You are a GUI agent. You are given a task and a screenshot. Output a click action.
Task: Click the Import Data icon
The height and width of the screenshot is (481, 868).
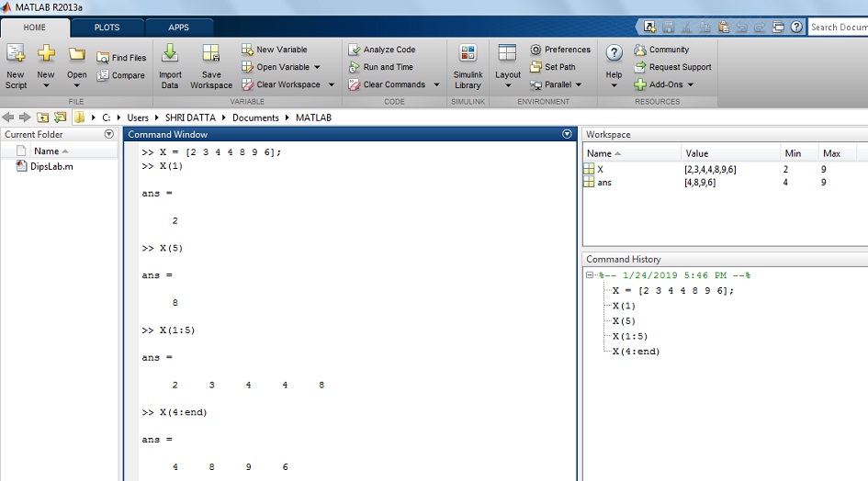(x=170, y=57)
